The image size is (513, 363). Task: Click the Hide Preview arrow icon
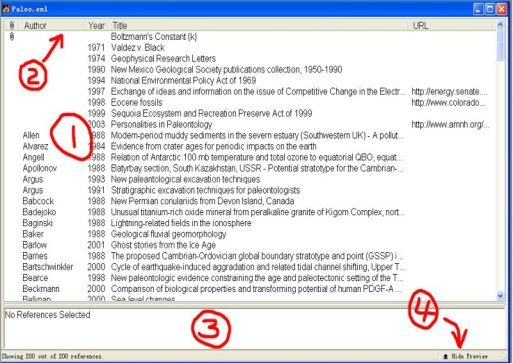(x=445, y=356)
